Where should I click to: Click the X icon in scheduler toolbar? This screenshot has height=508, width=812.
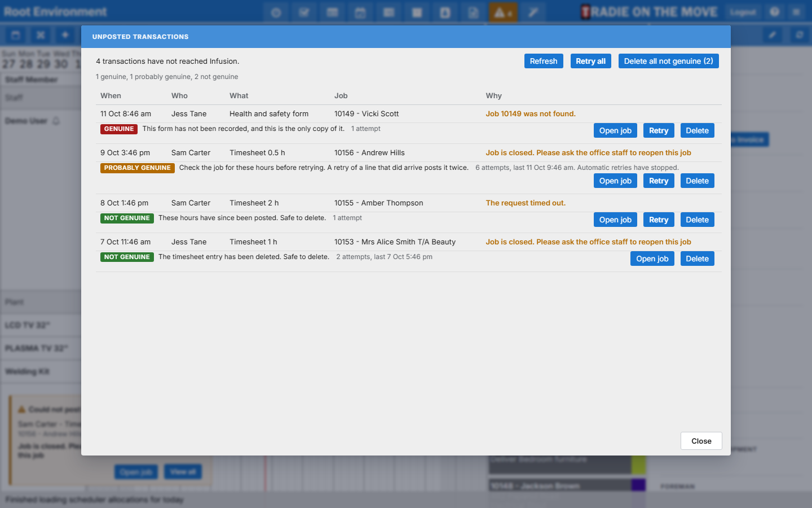(41, 35)
